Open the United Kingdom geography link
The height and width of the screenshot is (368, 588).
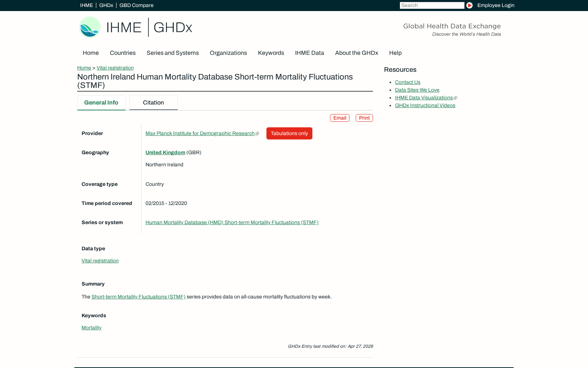coord(165,152)
